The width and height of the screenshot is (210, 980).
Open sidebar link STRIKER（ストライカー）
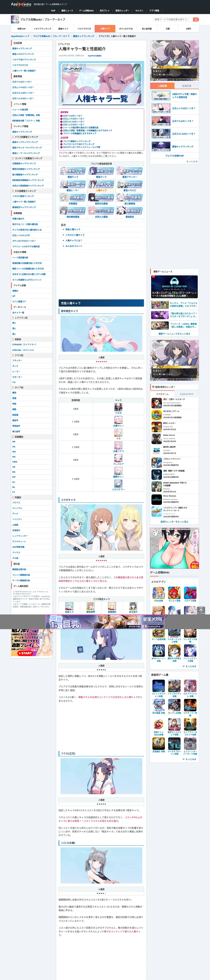[24, 344]
